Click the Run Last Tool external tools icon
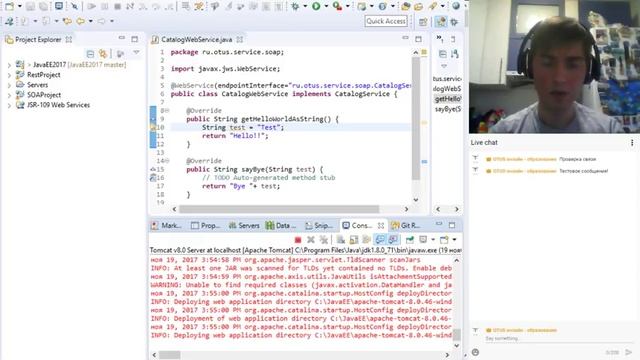 tap(337, 6)
